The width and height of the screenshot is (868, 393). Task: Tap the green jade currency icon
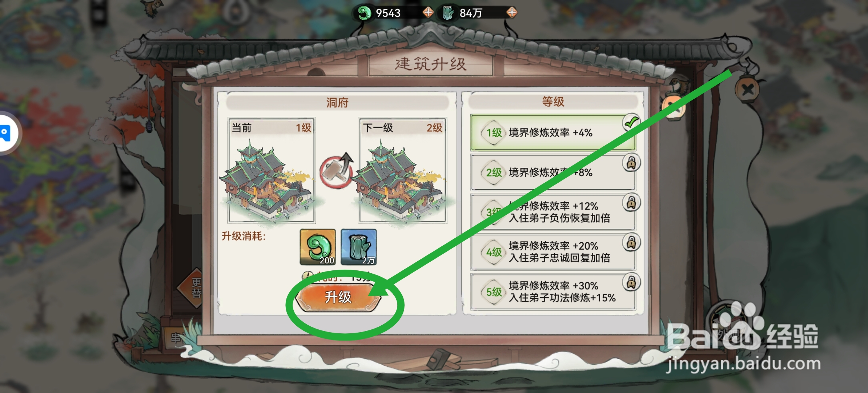tap(364, 13)
